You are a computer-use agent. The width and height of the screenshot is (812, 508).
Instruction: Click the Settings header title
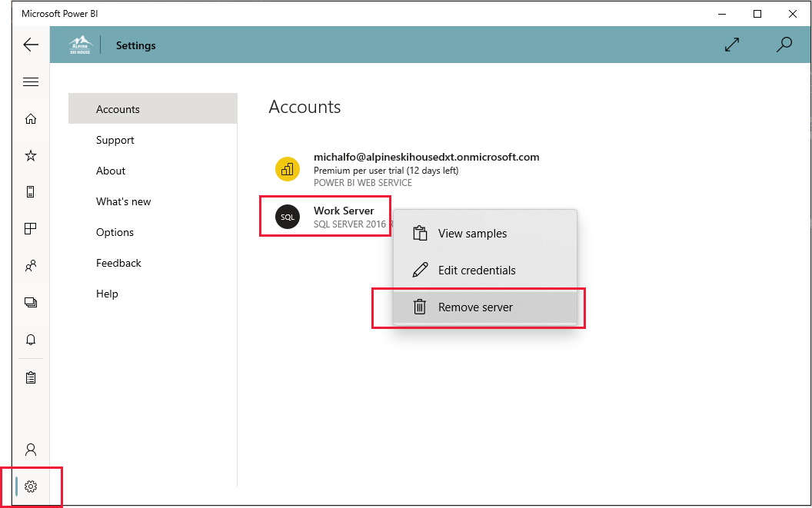click(x=135, y=45)
